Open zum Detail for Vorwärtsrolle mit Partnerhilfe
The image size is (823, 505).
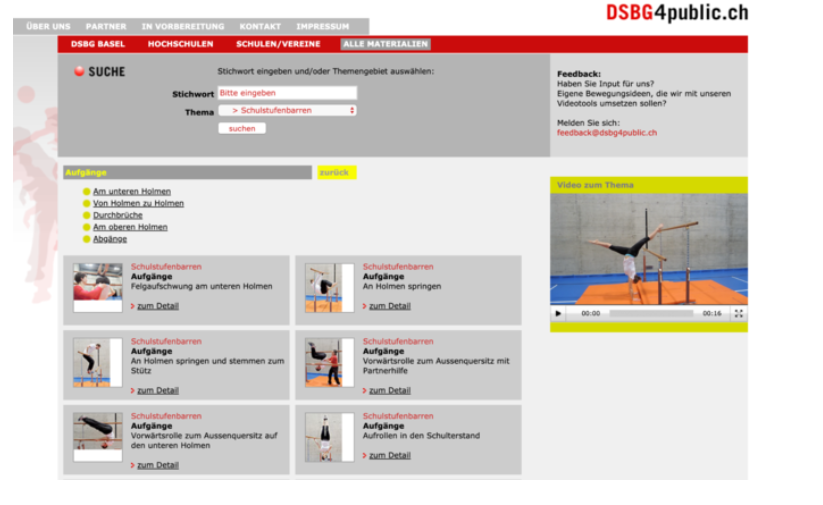point(389,390)
